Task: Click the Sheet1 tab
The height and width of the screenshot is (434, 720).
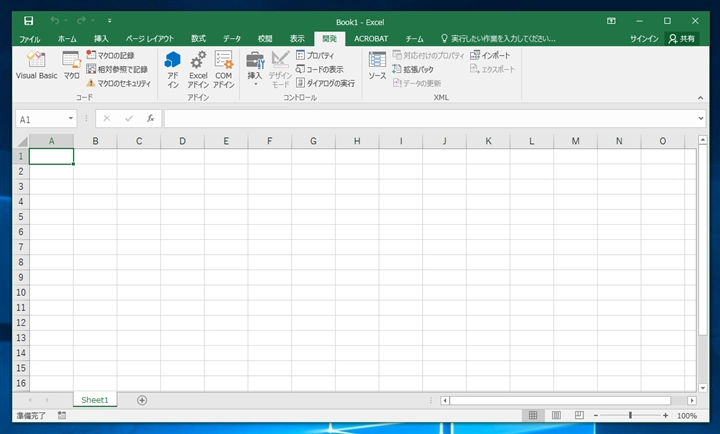Action: click(95, 400)
